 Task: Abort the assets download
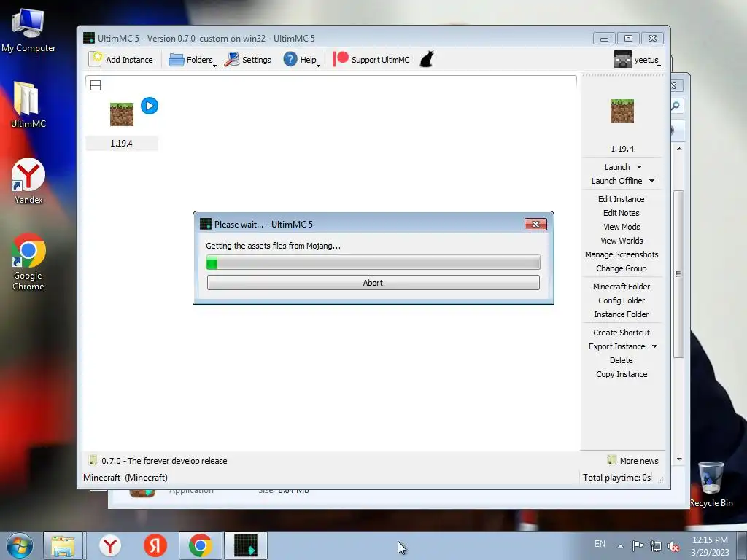373,282
